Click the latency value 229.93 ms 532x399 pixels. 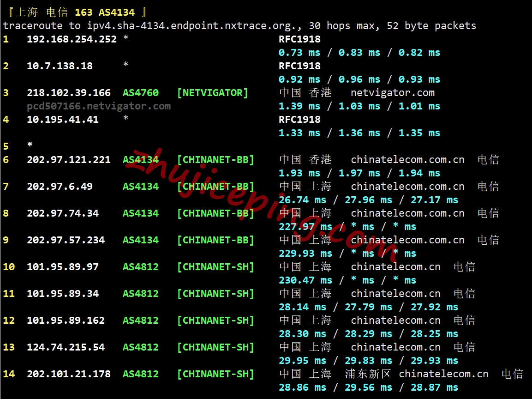305,254
